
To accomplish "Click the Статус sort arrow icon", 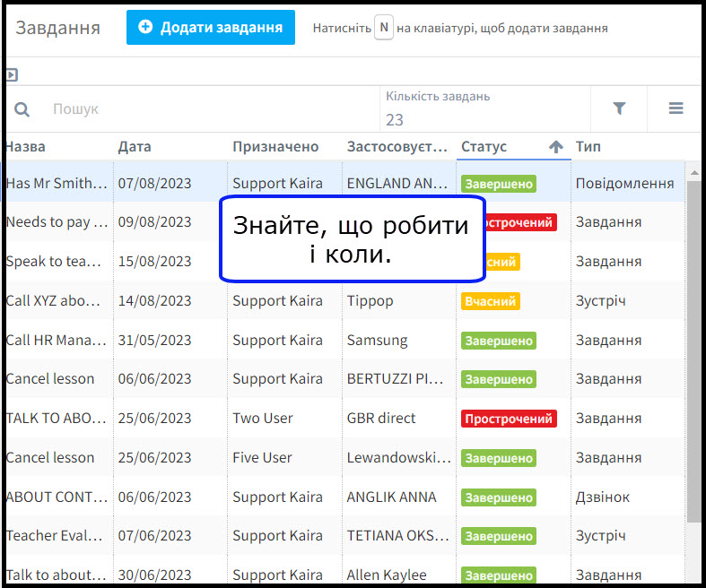I will [x=555, y=147].
